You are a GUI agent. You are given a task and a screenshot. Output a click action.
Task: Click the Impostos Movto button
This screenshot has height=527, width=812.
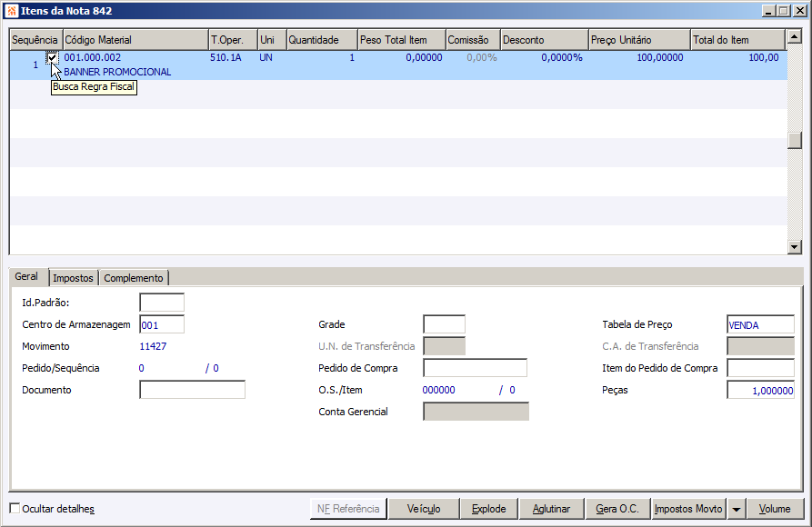(x=688, y=509)
